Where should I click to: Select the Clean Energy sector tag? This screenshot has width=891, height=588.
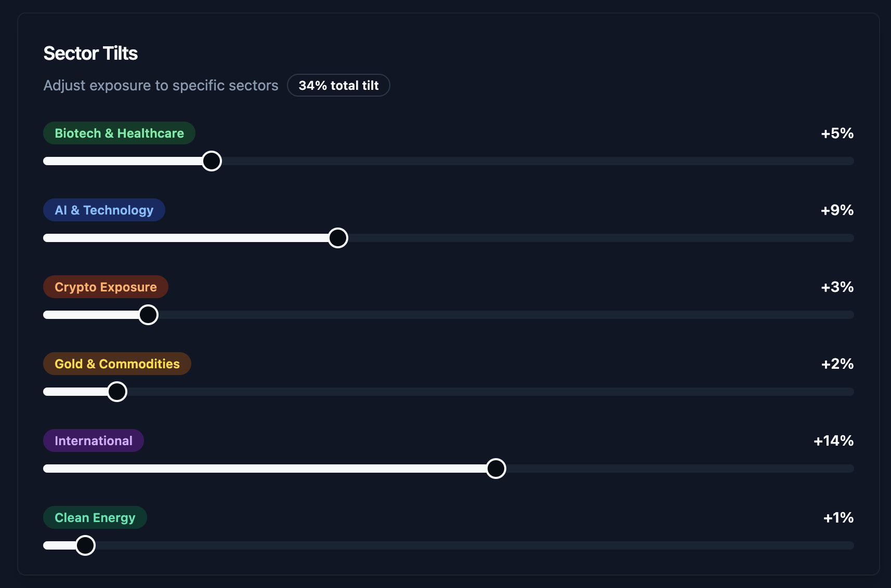click(x=95, y=518)
